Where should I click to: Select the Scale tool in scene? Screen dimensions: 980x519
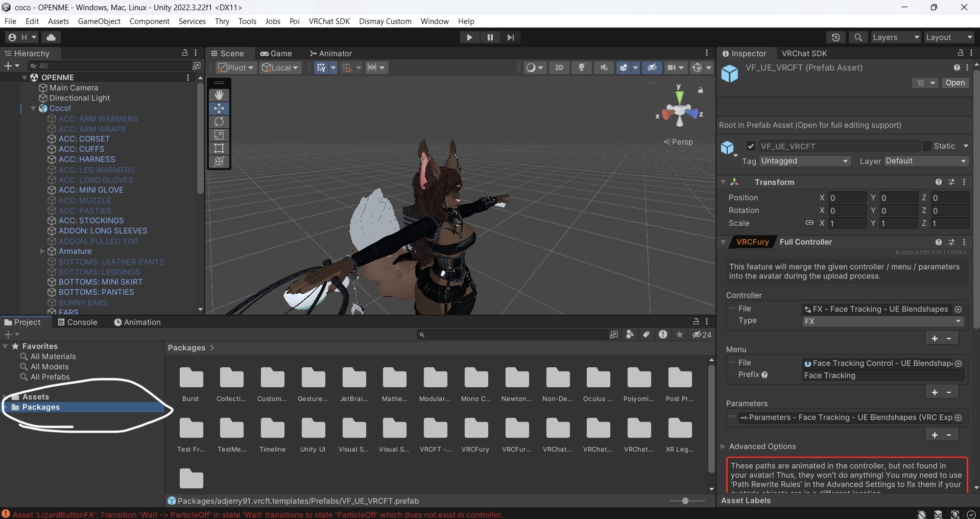click(x=219, y=135)
